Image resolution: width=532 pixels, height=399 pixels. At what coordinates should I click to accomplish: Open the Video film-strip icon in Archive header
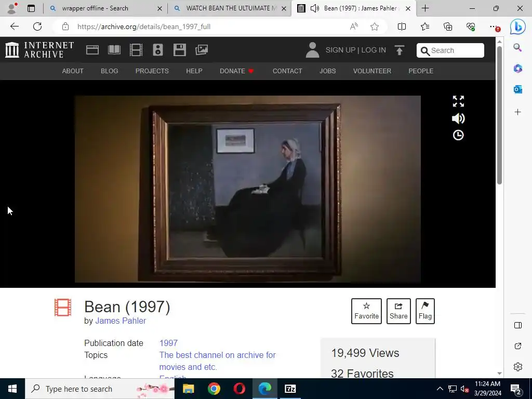pyautogui.click(x=136, y=50)
